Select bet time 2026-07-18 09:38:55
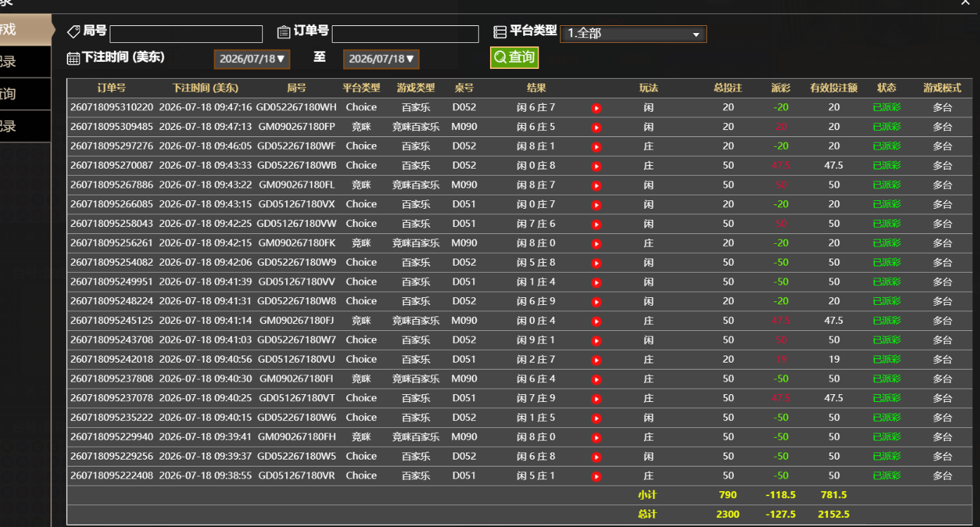 pos(205,476)
